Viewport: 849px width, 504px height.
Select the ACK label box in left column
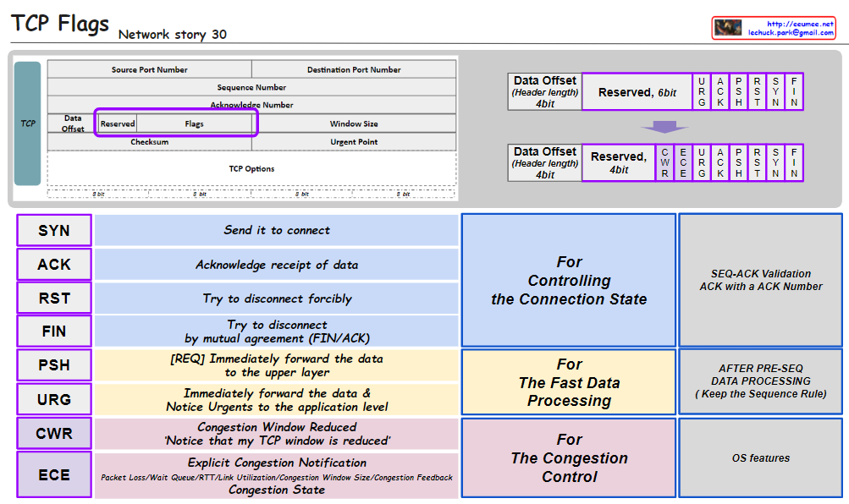coord(54,265)
